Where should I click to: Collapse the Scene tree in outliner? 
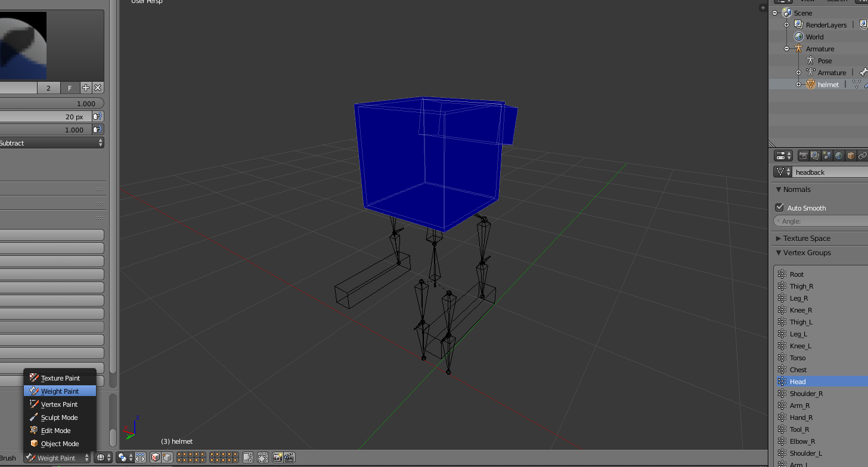click(775, 13)
